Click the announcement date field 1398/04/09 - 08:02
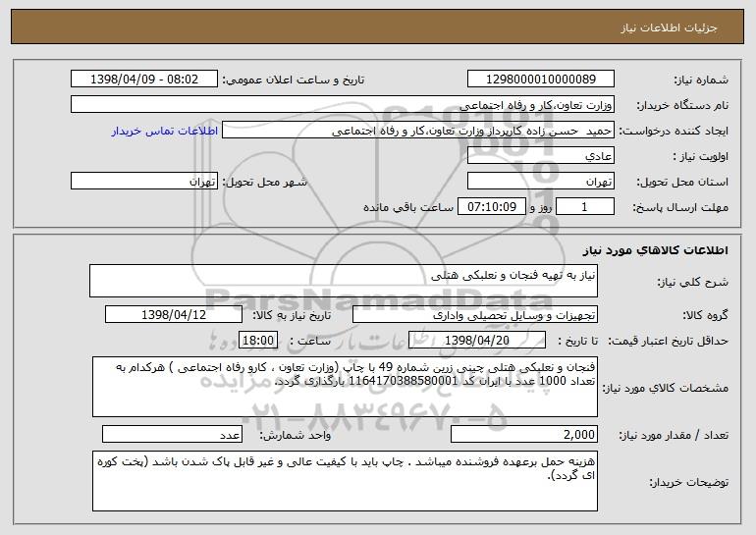Image resolution: width=756 pixels, height=535 pixels. coord(144,80)
